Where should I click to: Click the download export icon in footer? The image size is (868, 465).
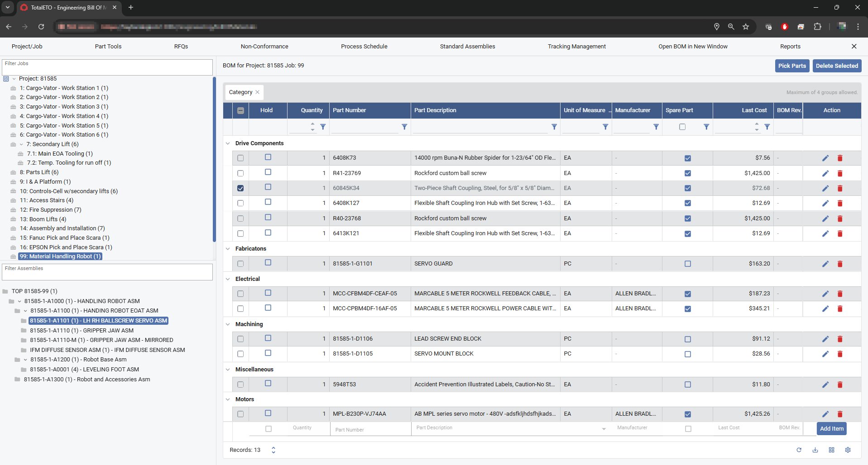[x=815, y=450]
